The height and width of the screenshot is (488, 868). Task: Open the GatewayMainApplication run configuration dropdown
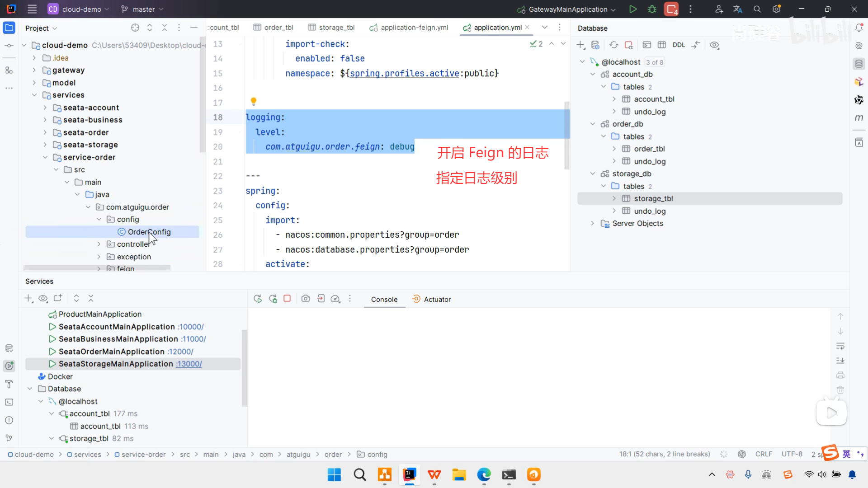567,9
